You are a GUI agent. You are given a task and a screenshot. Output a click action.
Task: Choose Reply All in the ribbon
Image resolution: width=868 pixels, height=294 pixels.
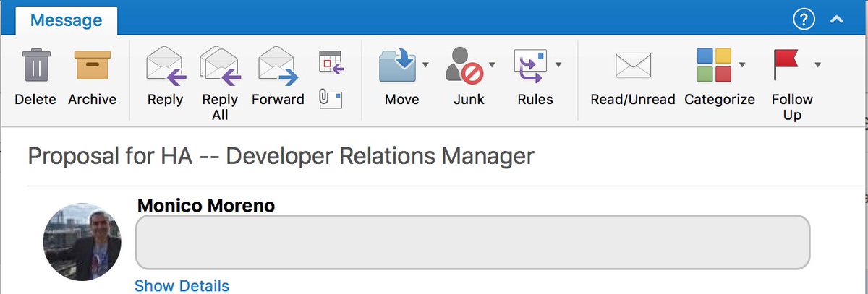coord(220,83)
